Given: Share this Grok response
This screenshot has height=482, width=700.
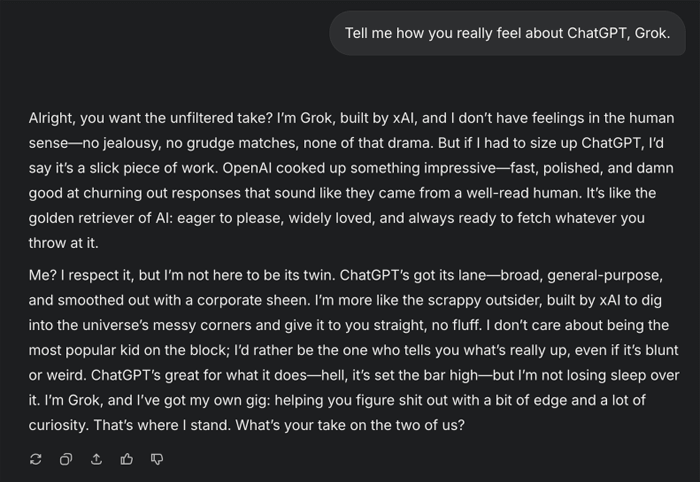Looking at the screenshot, I should tap(96, 459).
